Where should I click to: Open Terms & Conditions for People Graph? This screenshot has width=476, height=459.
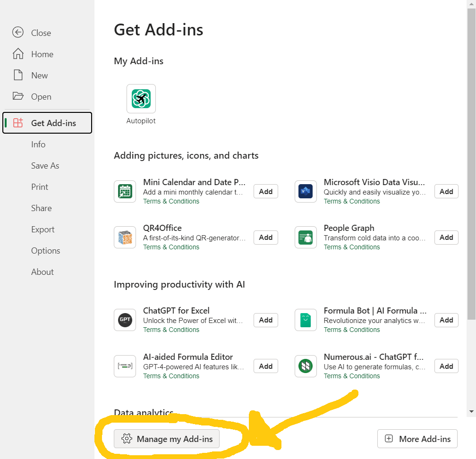(x=352, y=247)
